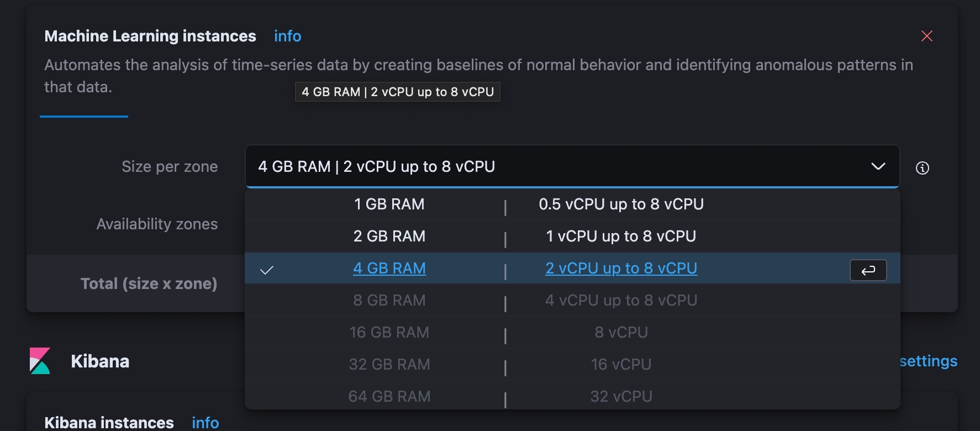Select 2 GB RAM option
The height and width of the screenshot is (431, 980).
572,236
